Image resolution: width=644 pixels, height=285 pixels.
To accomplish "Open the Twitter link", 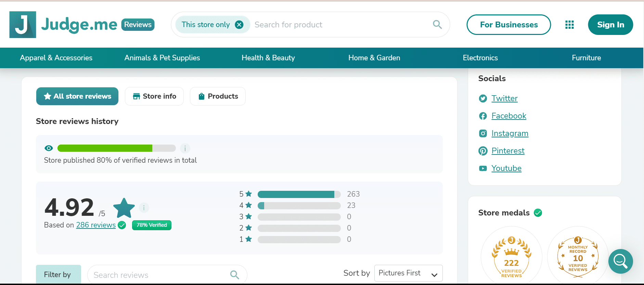I will point(504,99).
